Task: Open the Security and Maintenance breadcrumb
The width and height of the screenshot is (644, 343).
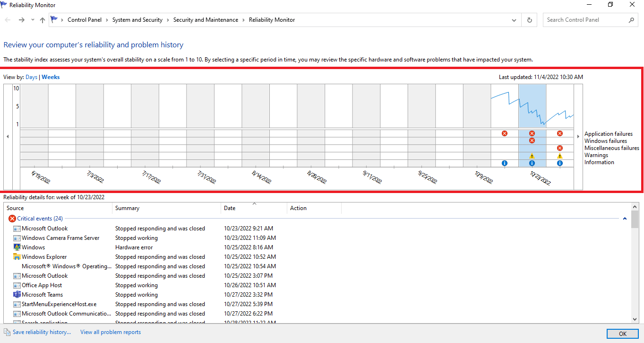Action: 206,19
